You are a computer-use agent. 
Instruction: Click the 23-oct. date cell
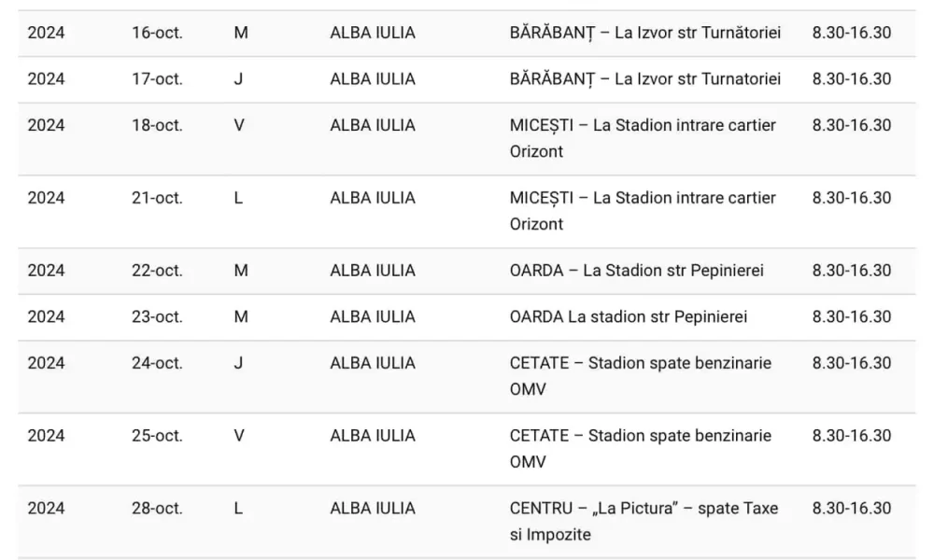click(157, 317)
